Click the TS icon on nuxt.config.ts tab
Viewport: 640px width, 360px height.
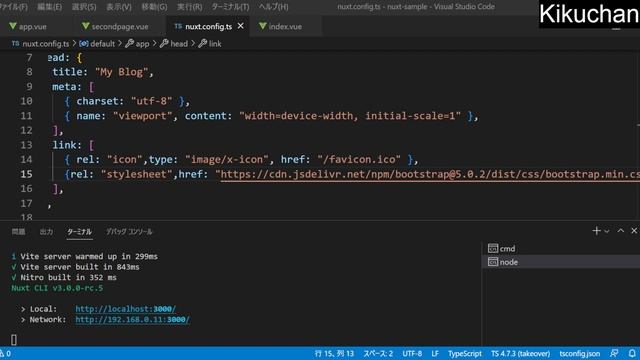pos(178,26)
